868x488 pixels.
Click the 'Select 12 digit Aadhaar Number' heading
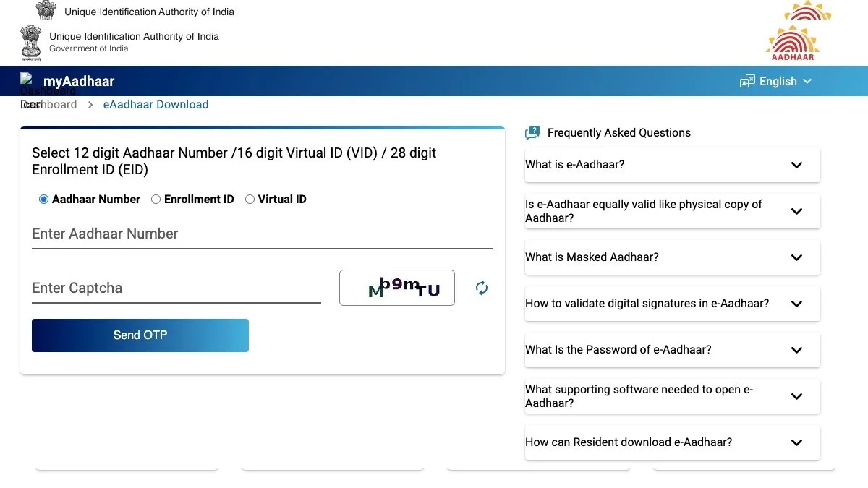coord(234,161)
